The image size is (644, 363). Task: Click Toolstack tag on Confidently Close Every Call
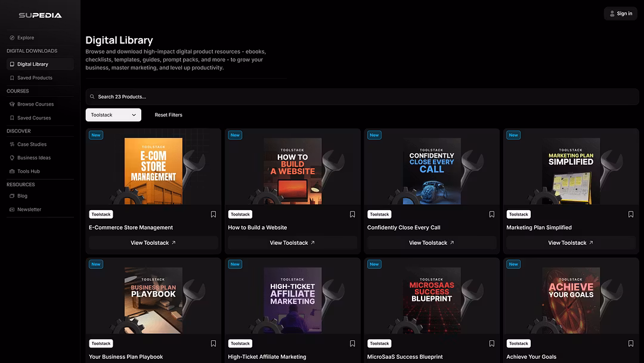click(379, 214)
